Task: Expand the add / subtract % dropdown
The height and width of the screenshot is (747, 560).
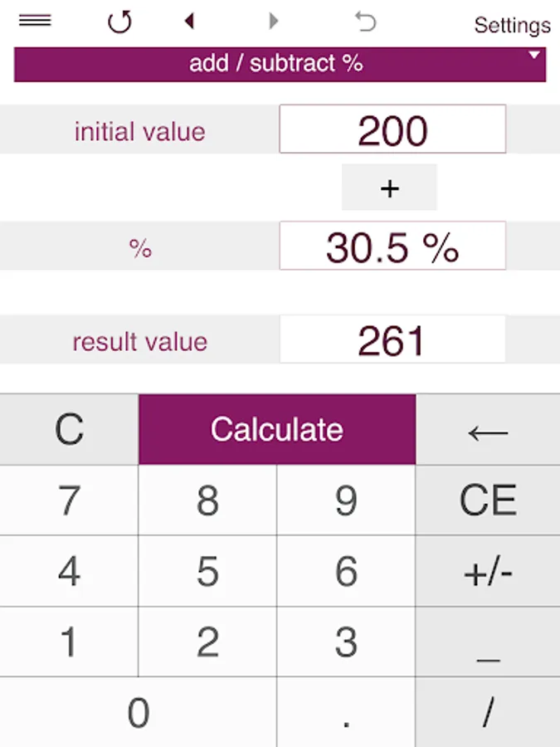Action: coord(280,64)
